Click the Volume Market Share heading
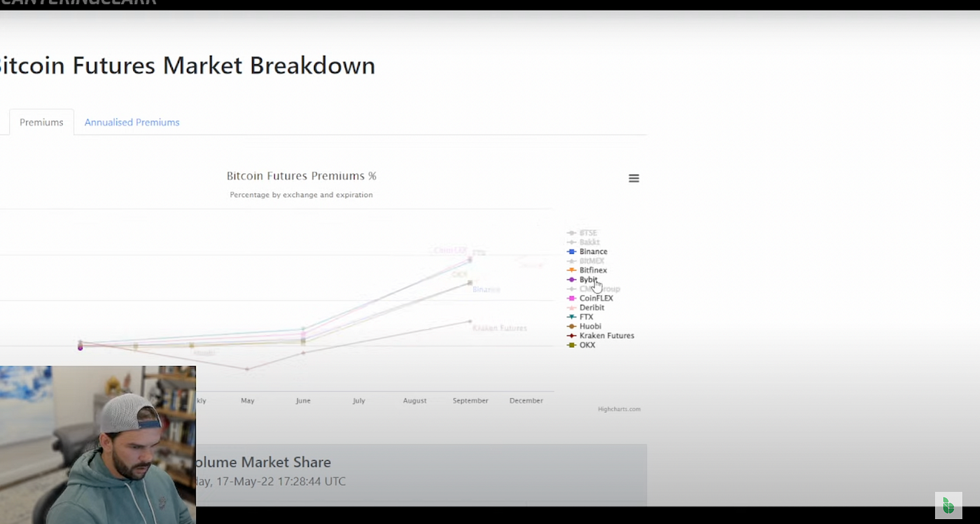This screenshot has height=524, width=980. click(264, 462)
